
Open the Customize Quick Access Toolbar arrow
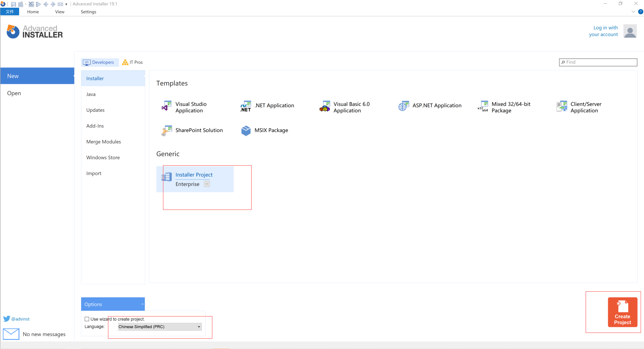pos(66,4)
